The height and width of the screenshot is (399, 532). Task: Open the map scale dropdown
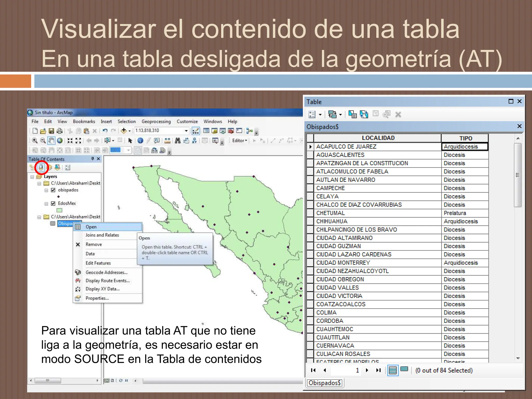[186, 131]
